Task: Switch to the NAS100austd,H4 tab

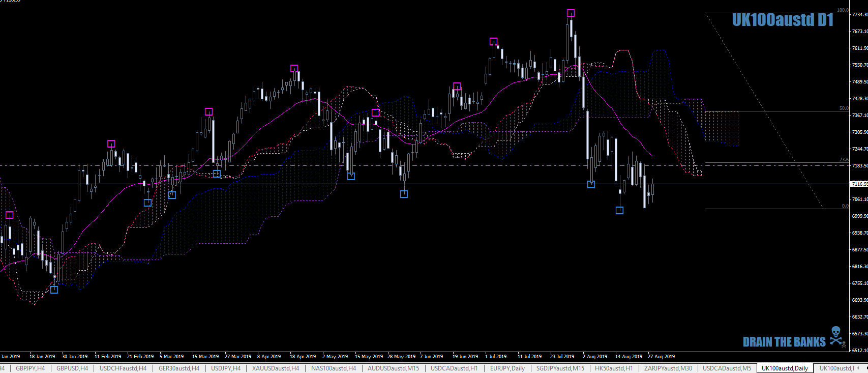Action: (x=334, y=368)
